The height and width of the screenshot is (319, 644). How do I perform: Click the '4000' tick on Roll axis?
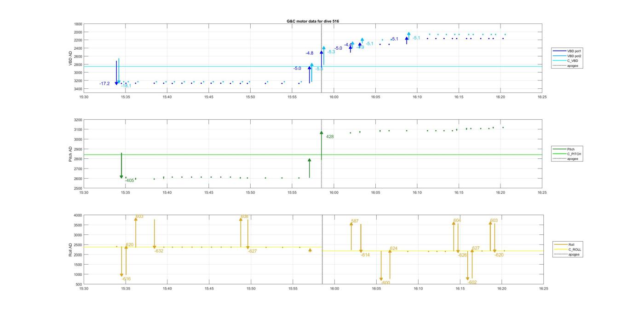(x=78, y=215)
